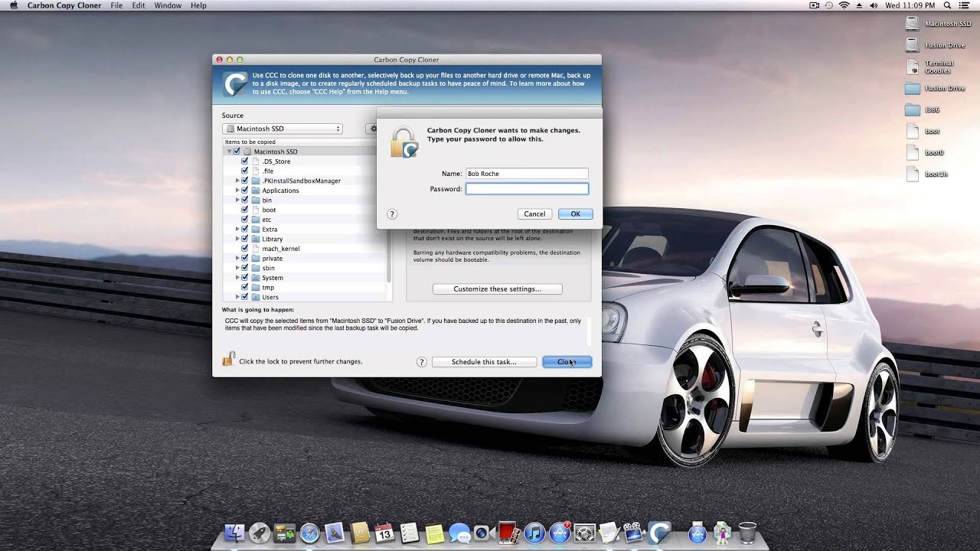Select boot0 file on desktop

(912, 152)
